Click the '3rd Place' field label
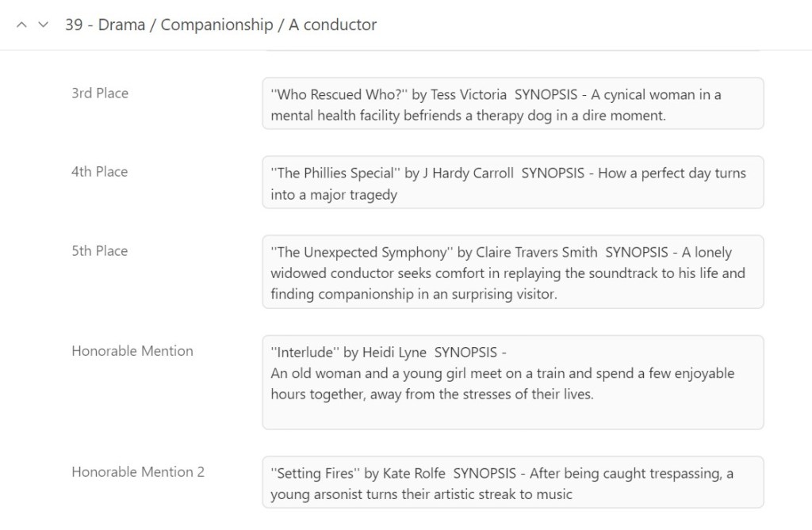 click(100, 93)
